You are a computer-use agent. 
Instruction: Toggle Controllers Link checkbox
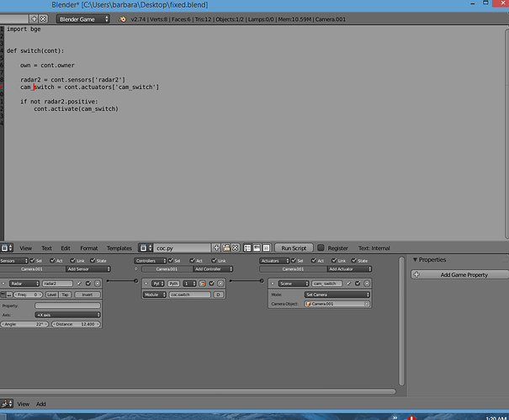coord(215,261)
